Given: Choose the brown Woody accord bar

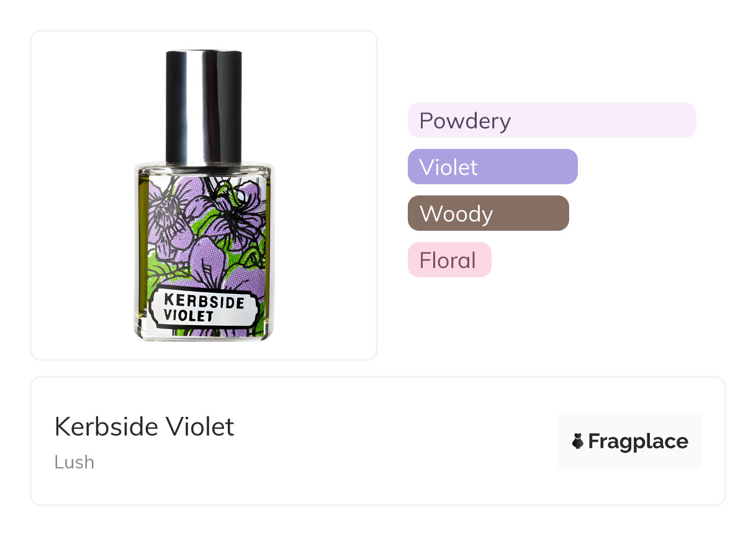Looking at the screenshot, I should (488, 213).
